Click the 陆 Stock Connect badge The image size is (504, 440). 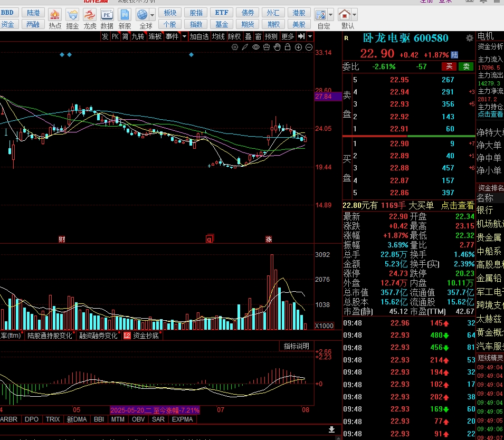(x=454, y=55)
